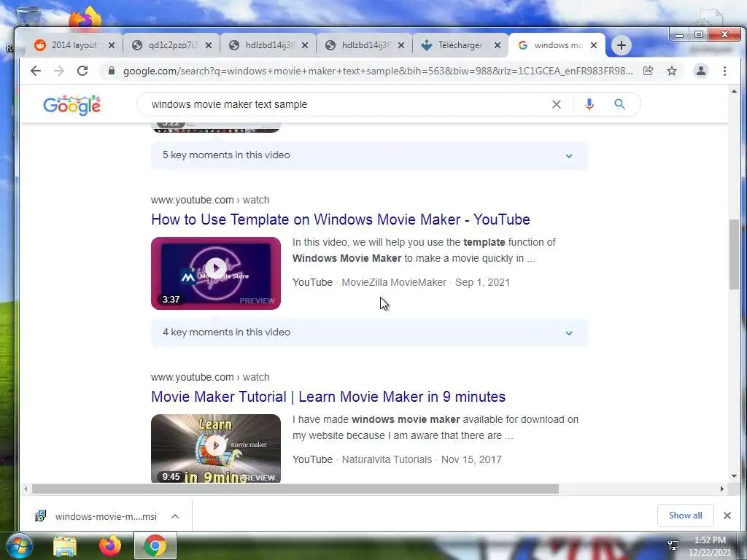
Task: Play the 9:45 Learn movie maker thumbnail
Action: click(x=216, y=448)
